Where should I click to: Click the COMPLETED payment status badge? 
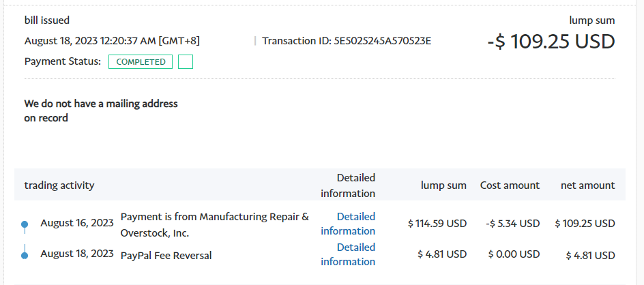tap(141, 62)
